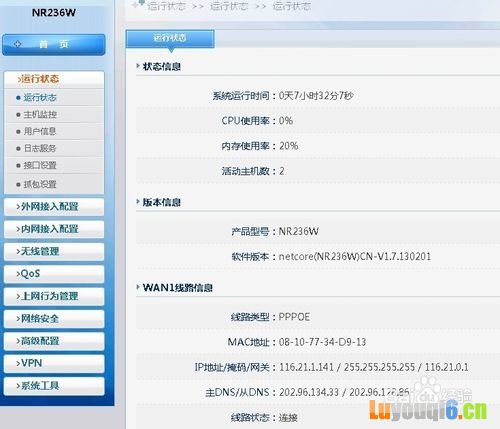Viewport: 500px width, 429px height.
Task: Open 抓包设置 submenu item
Action: point(54,184)
